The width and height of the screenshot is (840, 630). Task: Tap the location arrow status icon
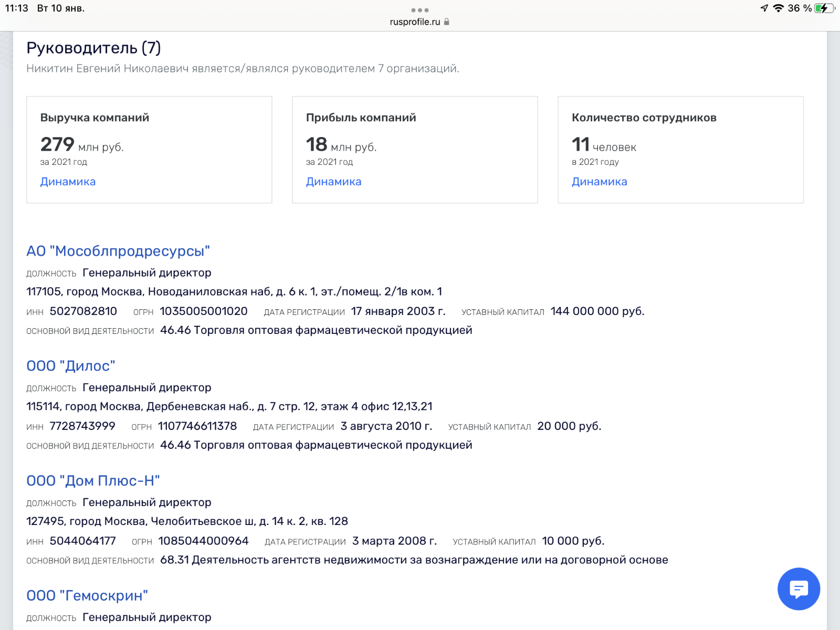pos(764,8)
